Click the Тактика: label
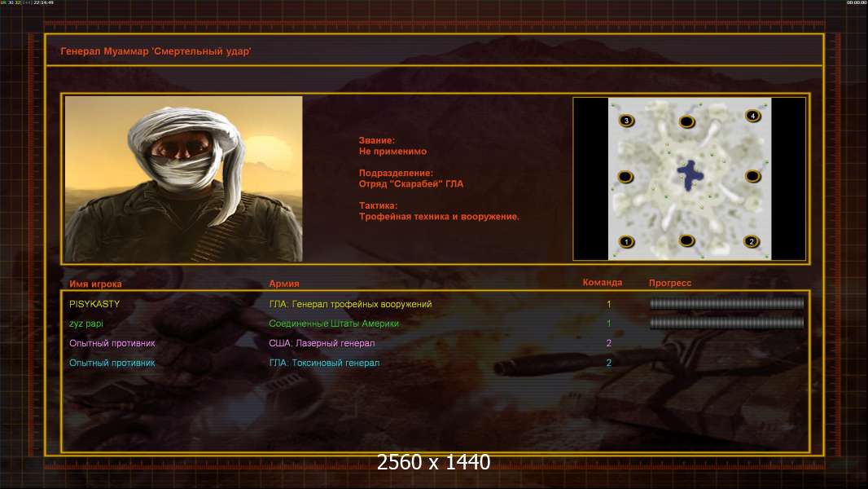This screenshot has height=489, width=868. point(378,205)
